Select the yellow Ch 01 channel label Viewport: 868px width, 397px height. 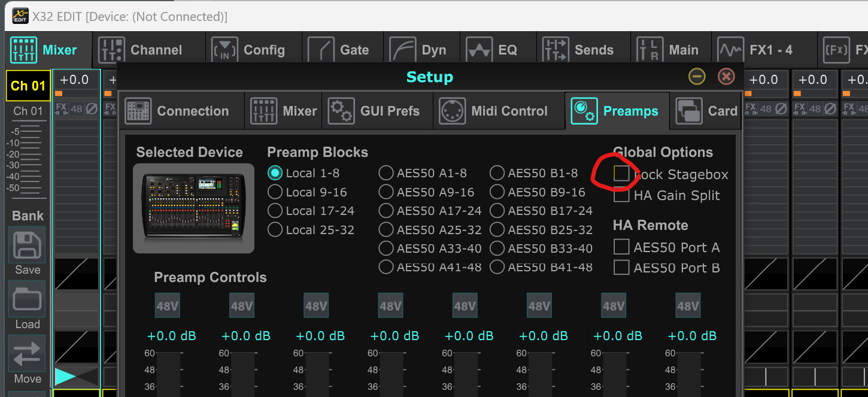(28, 86)
